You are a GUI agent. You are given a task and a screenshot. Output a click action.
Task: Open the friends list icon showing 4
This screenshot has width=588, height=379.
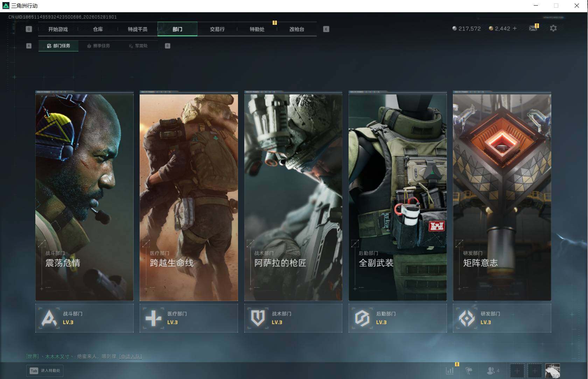493,371
